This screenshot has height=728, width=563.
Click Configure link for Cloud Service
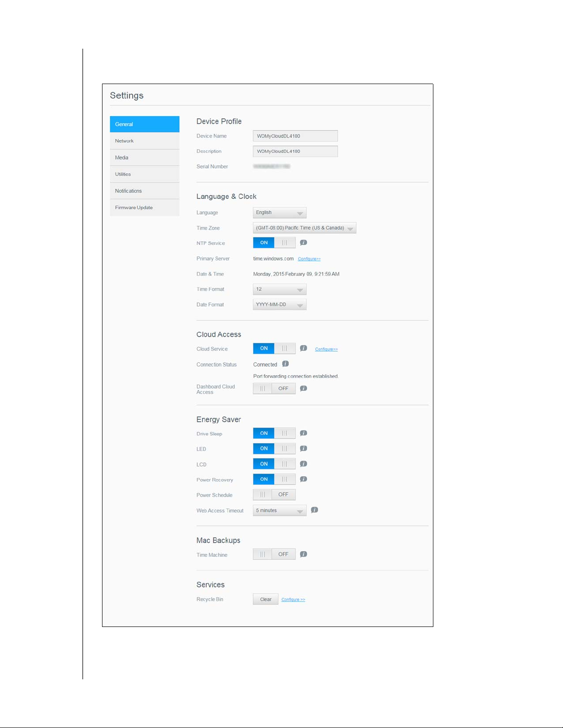click(x=326, y=349)
